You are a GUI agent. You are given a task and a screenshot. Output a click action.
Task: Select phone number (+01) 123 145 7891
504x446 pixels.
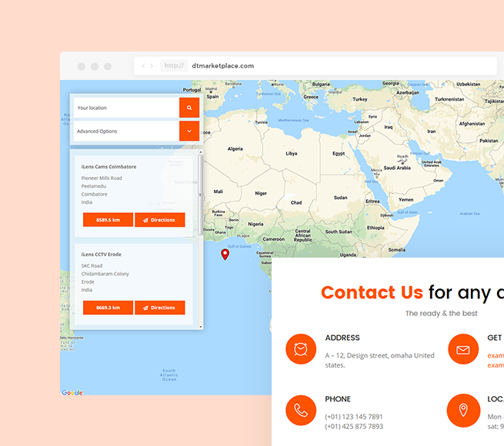click(354, 417)
